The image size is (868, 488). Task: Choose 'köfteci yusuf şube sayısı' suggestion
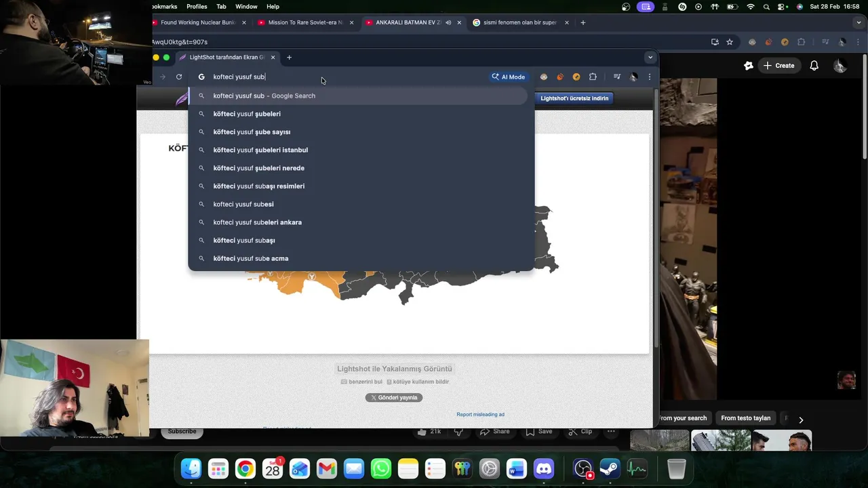tap(361, 132)
